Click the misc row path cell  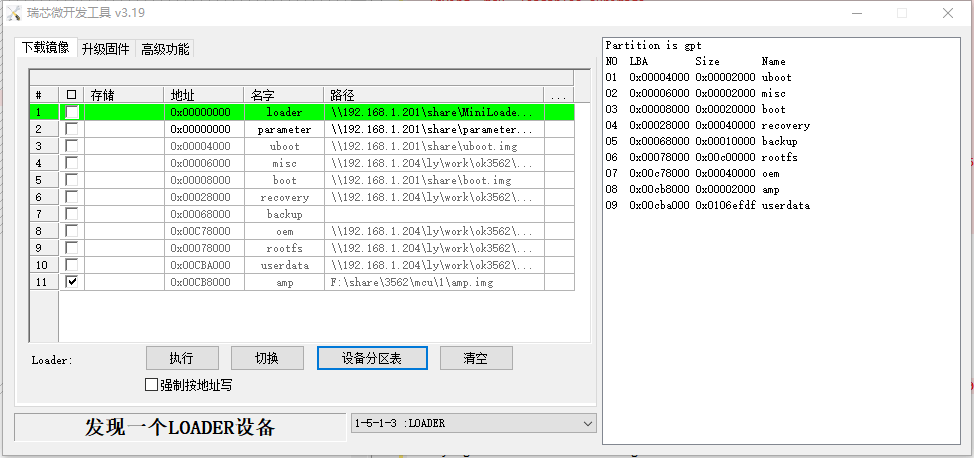[x=434, y=163]
